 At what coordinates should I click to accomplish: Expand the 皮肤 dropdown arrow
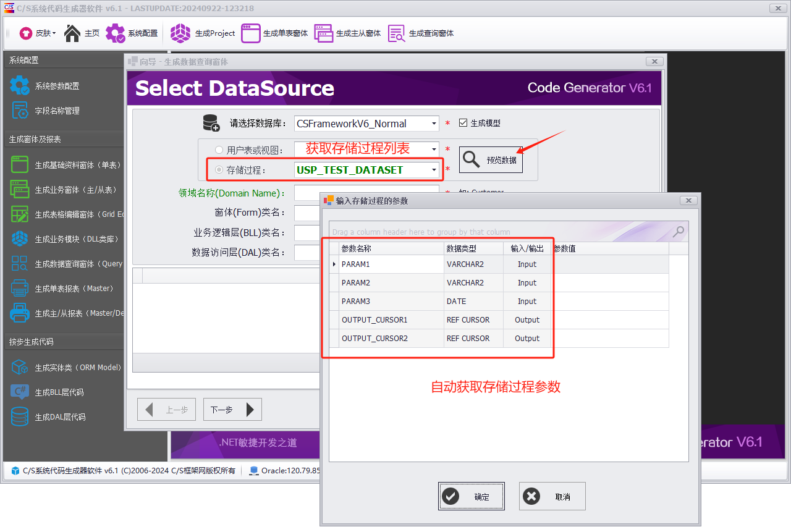point(54,33)
